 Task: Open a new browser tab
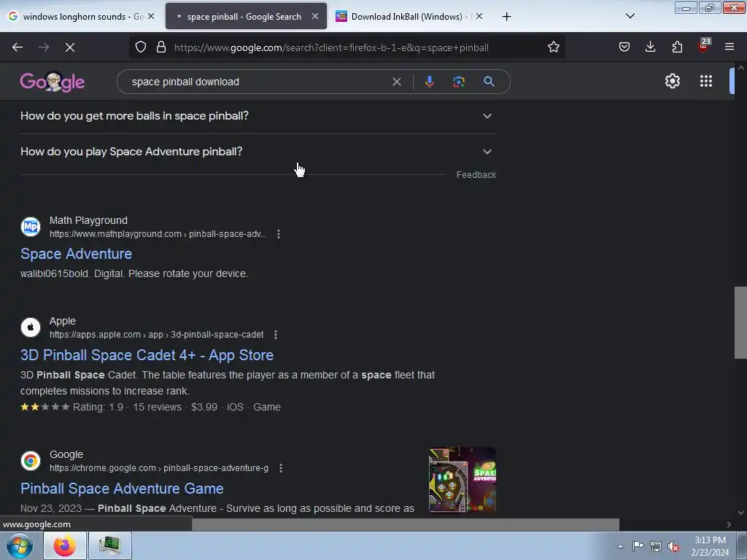pos(506,17)
